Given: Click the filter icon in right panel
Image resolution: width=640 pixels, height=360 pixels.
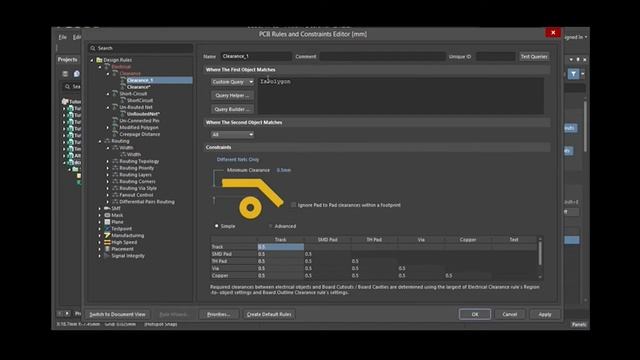Looking at the screenshot, I should 573,74.
